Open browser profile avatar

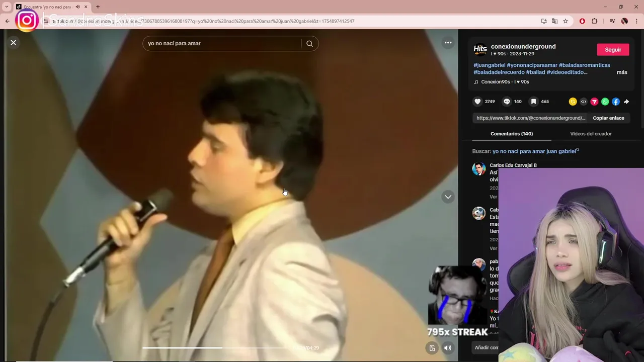tap(624, 21)
